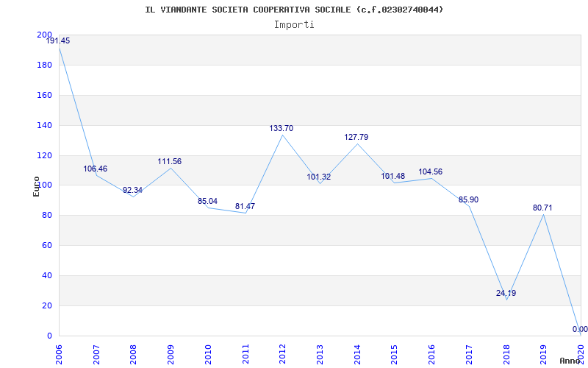Click the 92.34 data label

[132, 190]
